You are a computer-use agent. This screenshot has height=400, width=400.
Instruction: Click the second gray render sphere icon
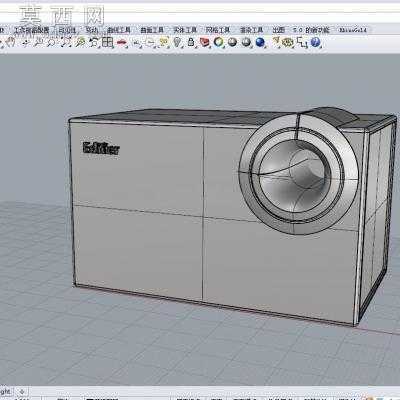(246, 42)
